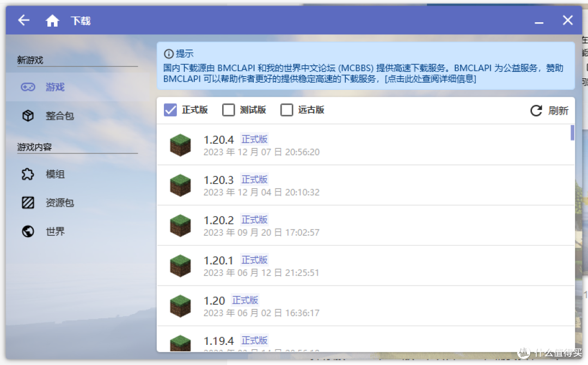The height and width of the screenshot is (365, 588).
Task: Click the date 2023 年 12 月 04 日 20:10:32
Action: tap(261, 192)
